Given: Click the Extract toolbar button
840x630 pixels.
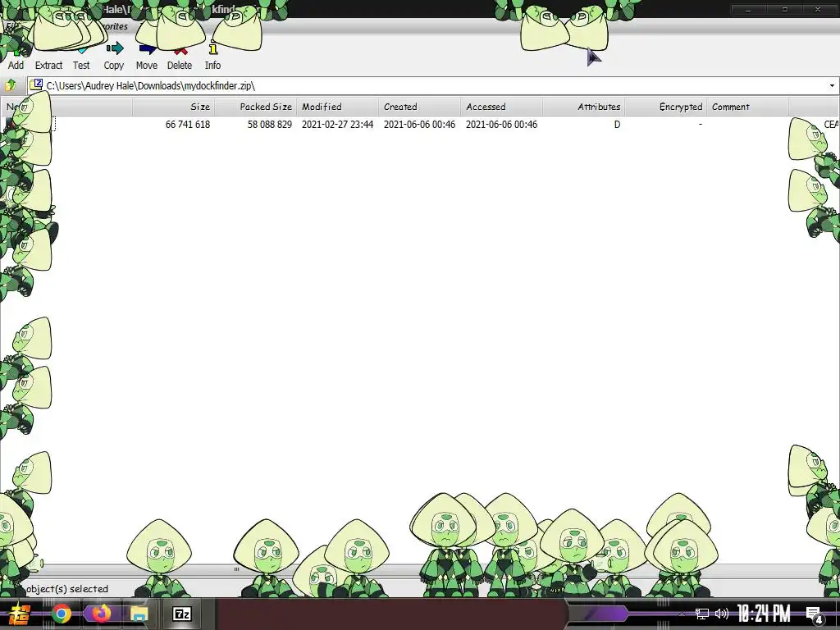Looking at the screenshot, I should click(48, 58).
